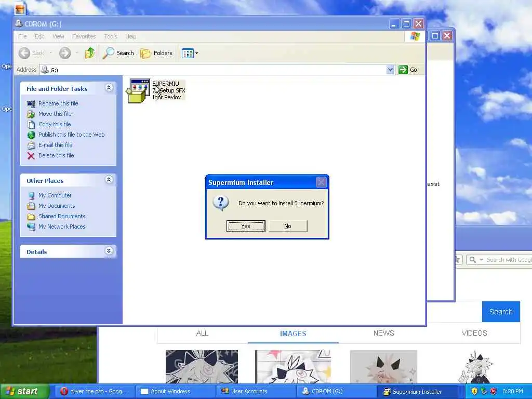The image size is (532, 399).
Task: Switch to About Windows taskbar item
Action: click(175, 392)
